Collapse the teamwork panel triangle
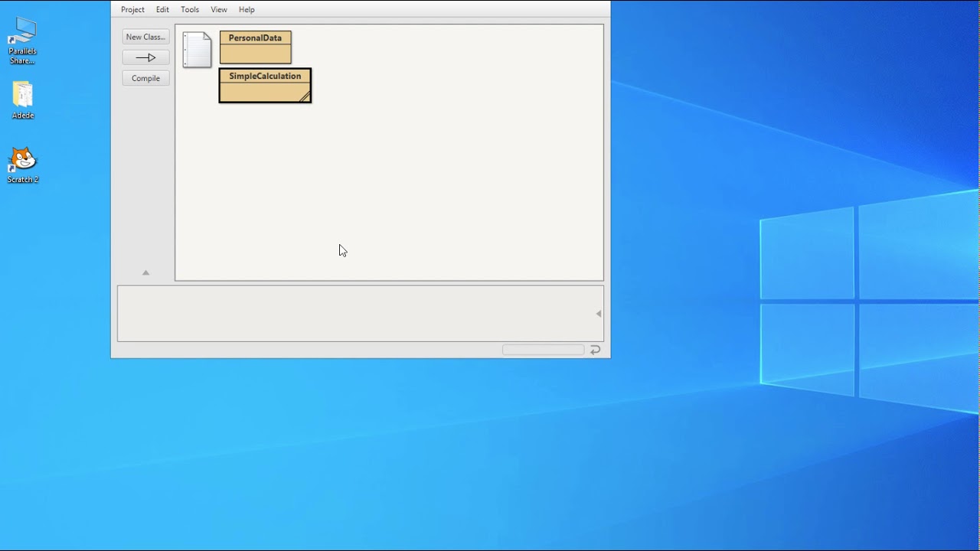The image size is (980, 551). [145, 272]
